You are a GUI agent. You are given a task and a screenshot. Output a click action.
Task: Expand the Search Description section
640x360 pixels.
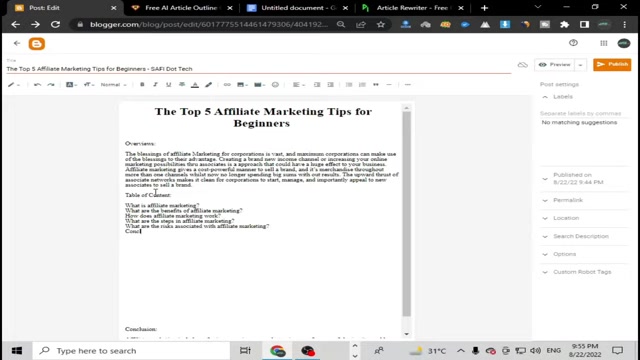[584, 236]
